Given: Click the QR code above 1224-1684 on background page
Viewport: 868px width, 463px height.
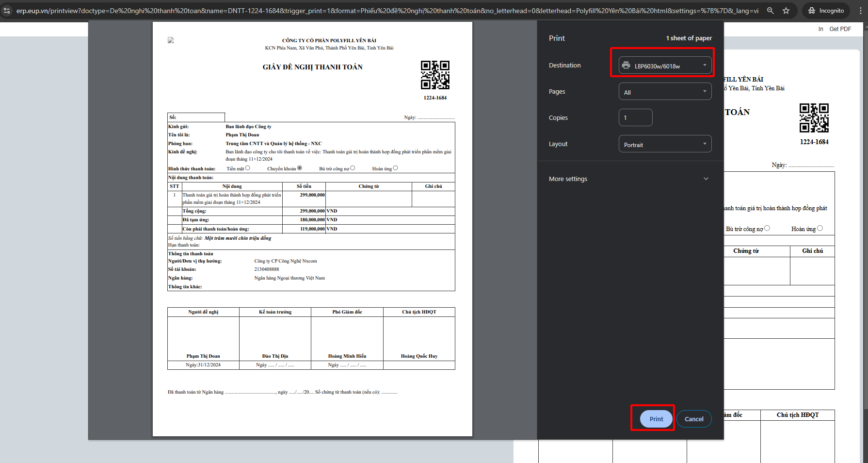Looking at the screenshot, I should click(814, 118).
